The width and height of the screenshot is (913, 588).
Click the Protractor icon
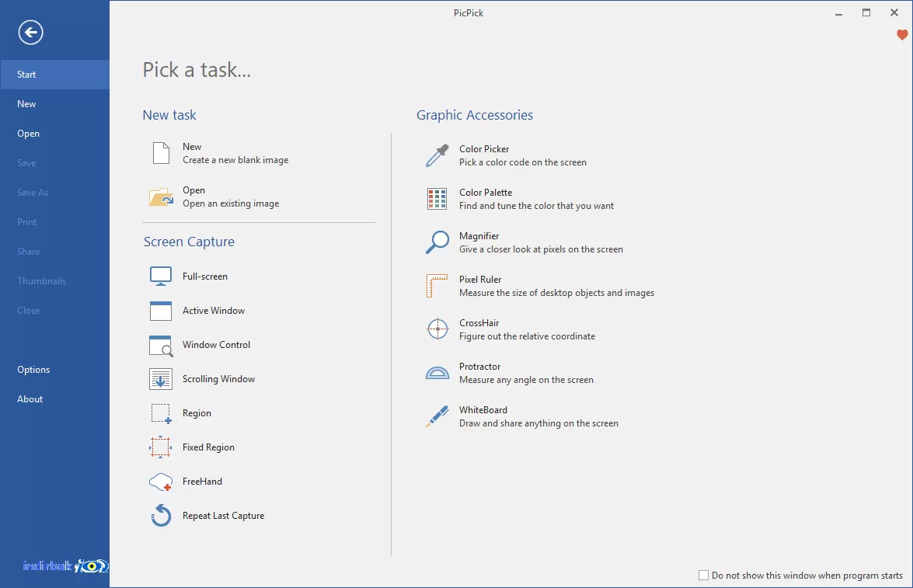[437, 373]
